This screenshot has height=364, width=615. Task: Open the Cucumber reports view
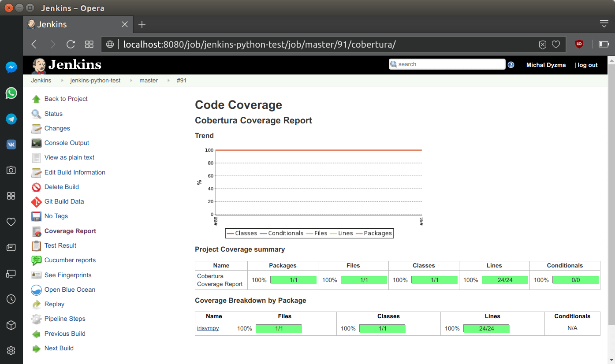[x=70, y=260]
